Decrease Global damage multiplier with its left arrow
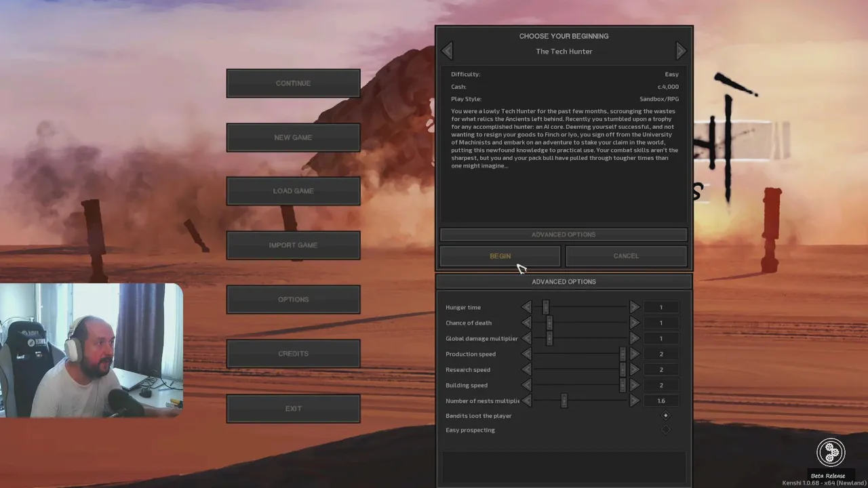 point(526,338)
